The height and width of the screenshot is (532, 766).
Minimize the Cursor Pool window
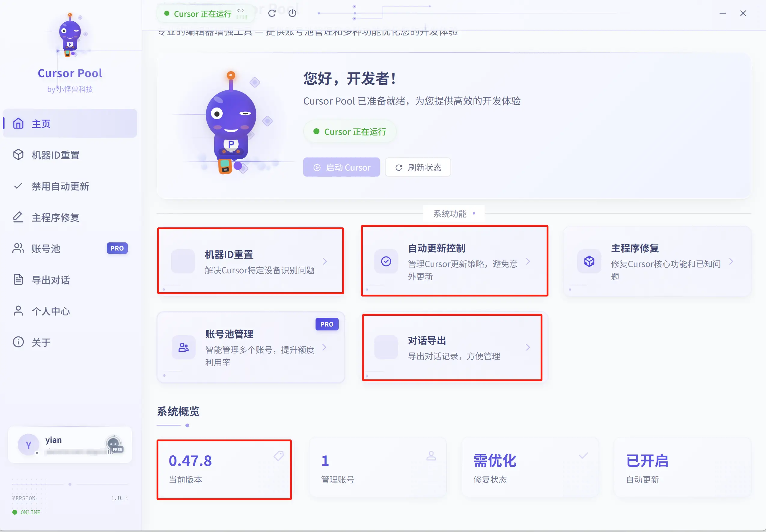[723, 13]
